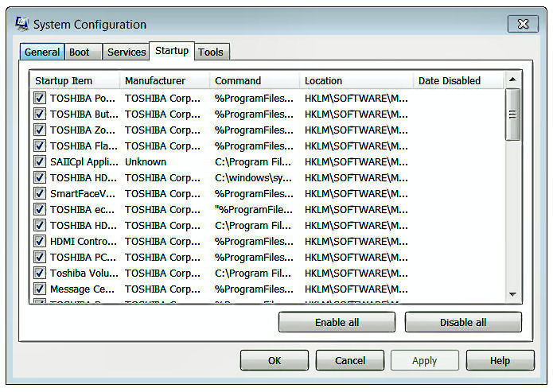Toggle the TOSHIBA Fla... checkbox
Image resolution: width=553 pixels, height=392 pixels.
point(40,146)
